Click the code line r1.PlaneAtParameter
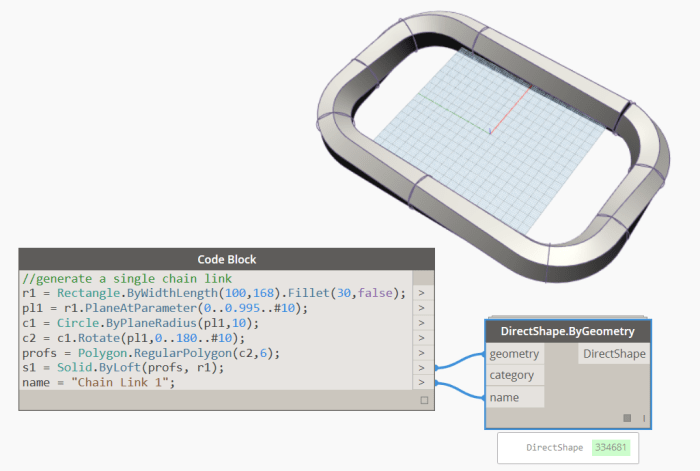This screenshot has width=700, height=471. click(x=165, y=308)
